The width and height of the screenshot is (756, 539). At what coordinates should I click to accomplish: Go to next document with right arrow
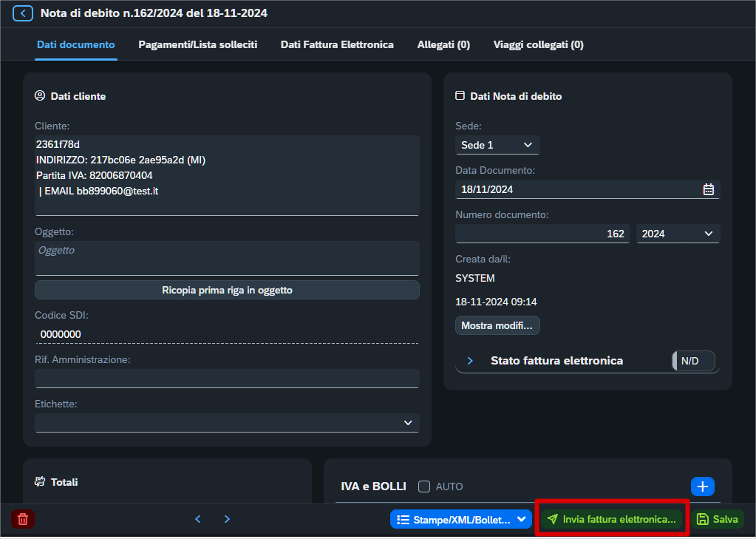[x=227, y=519]
